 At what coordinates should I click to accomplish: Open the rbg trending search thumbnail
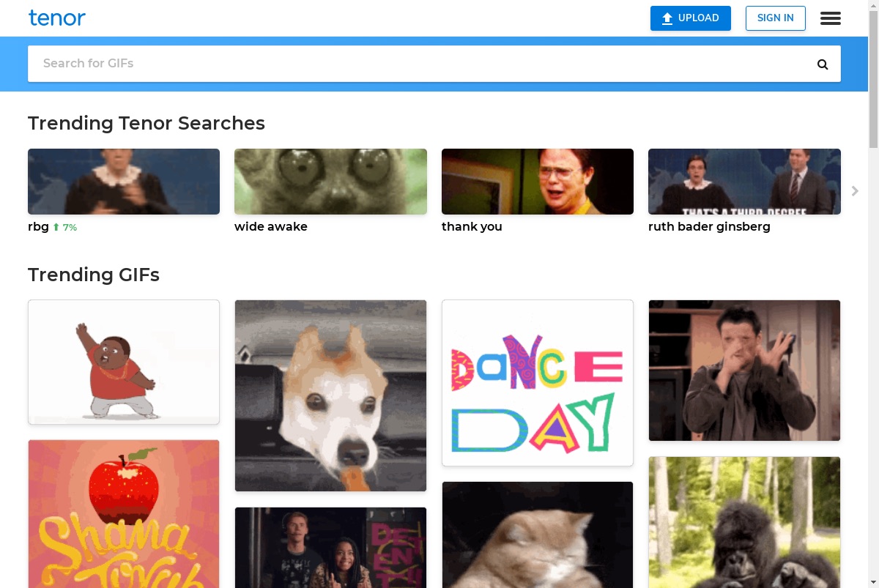124,182
